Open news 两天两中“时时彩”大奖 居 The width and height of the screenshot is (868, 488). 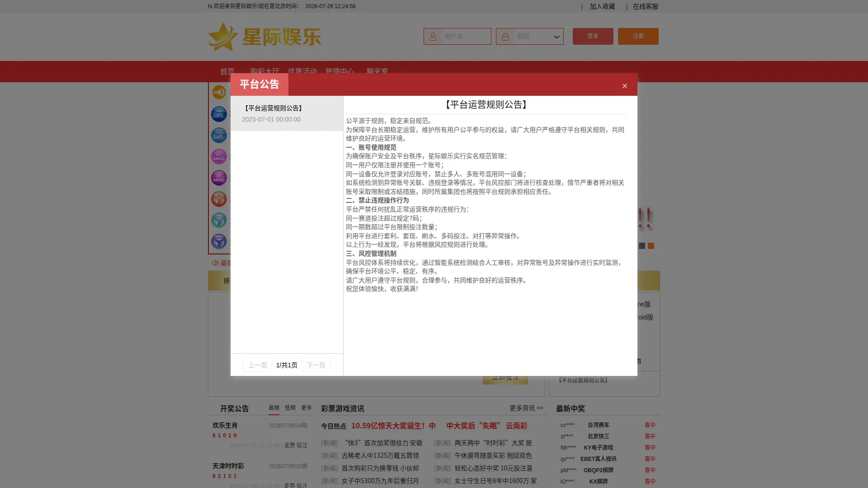493,443
